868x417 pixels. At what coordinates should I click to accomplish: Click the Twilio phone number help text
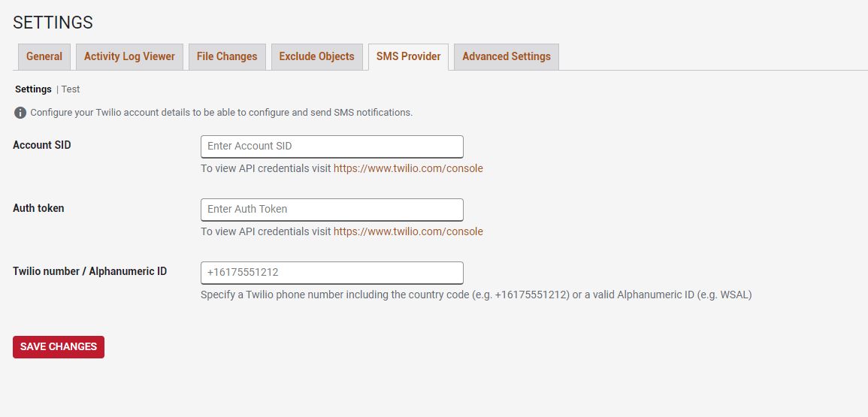pos(476,295)
